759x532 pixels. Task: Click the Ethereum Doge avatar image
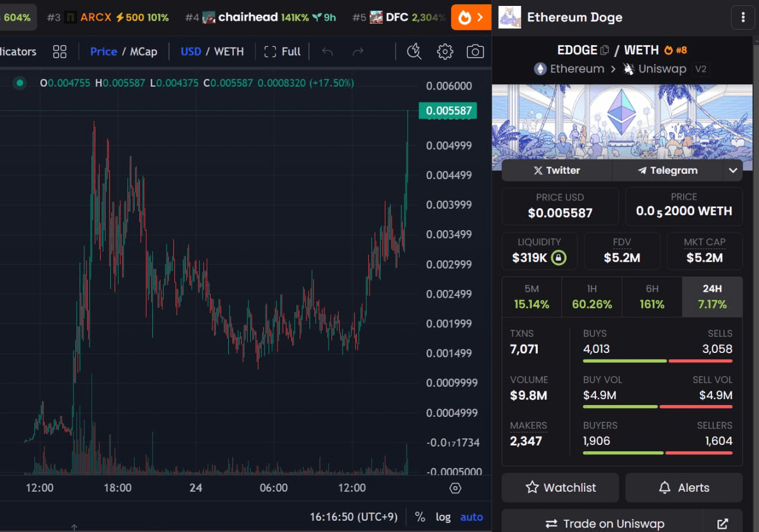tap(509, 17)
